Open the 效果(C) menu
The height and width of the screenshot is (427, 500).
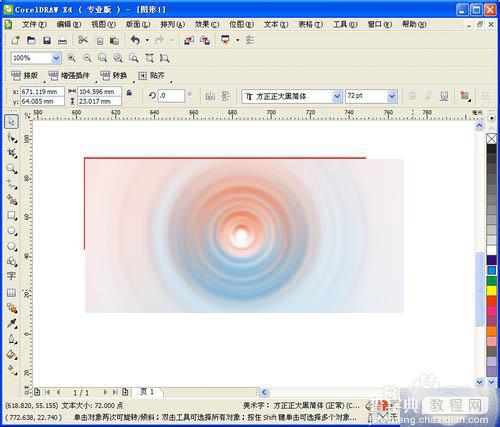tap(207, 24)
